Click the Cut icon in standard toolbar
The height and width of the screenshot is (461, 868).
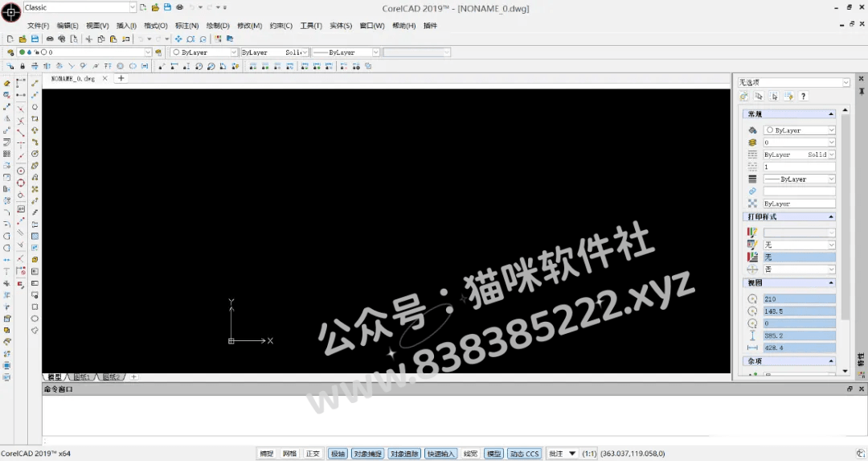tap(88, 39)
